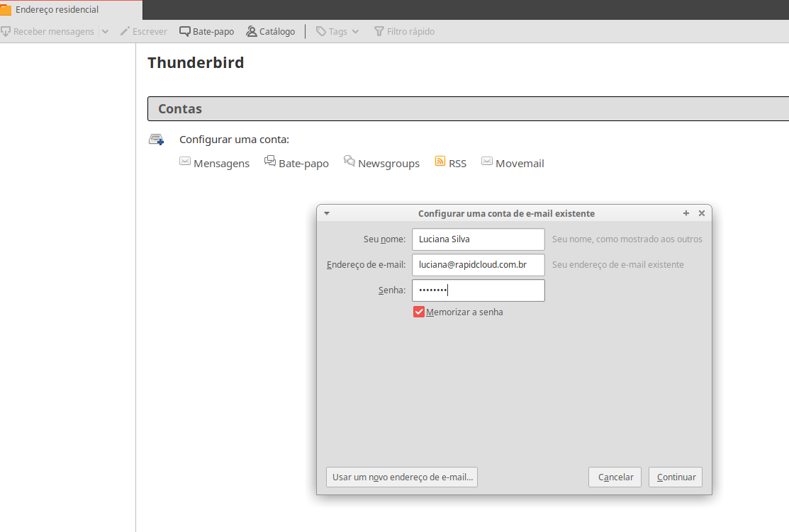The width and height of the screenshot is (789, 532).
Task: Focus the Seu nome field
Action: point(478,239)
